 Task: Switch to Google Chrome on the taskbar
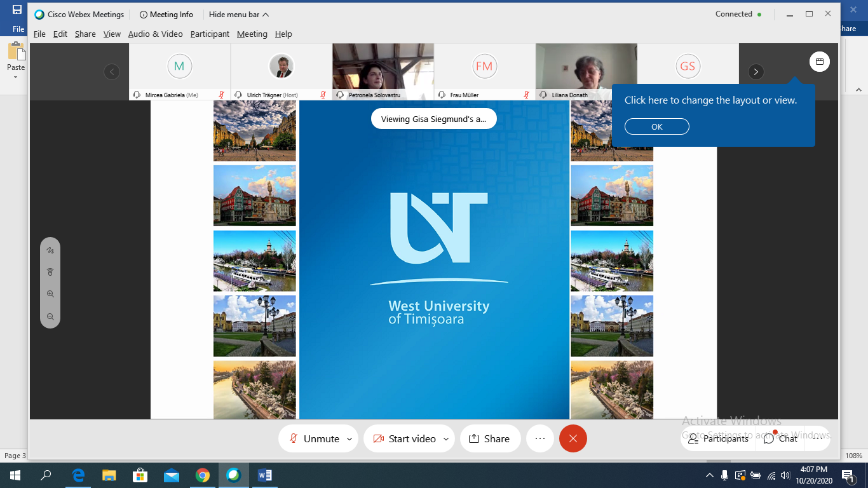[203, 475]
